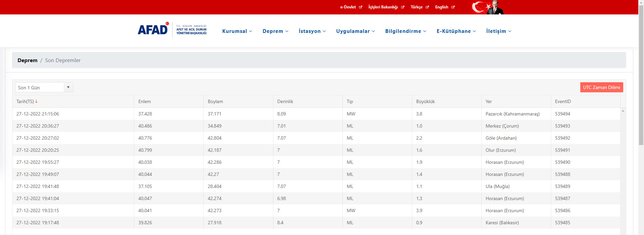Open the Son 1 Gün period dropdown
Image resolution: width=644 pixels, height=235 pixels.
click(44, 88)
